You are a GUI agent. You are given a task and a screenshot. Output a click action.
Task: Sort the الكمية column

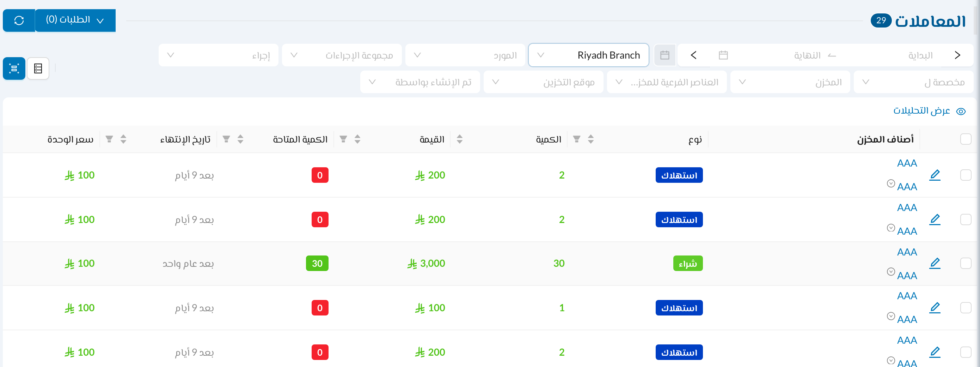click(x=591, y=139)
